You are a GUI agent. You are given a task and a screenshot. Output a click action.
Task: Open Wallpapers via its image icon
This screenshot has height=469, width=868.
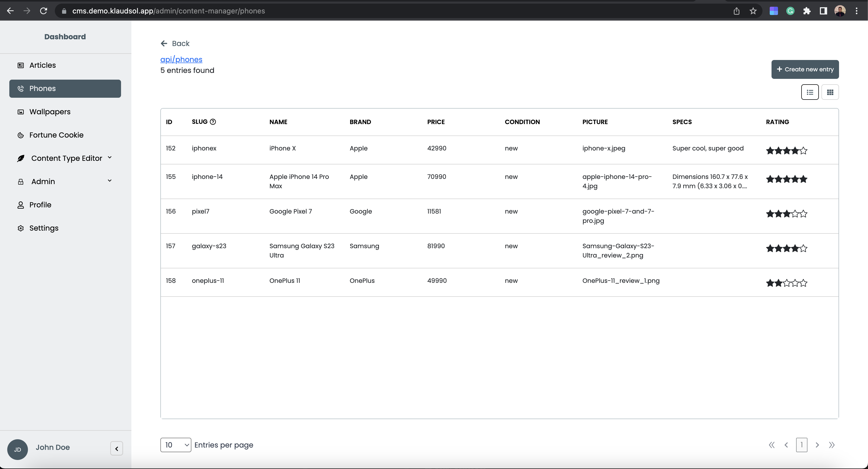pyautogui.click(x=20, y=111)
